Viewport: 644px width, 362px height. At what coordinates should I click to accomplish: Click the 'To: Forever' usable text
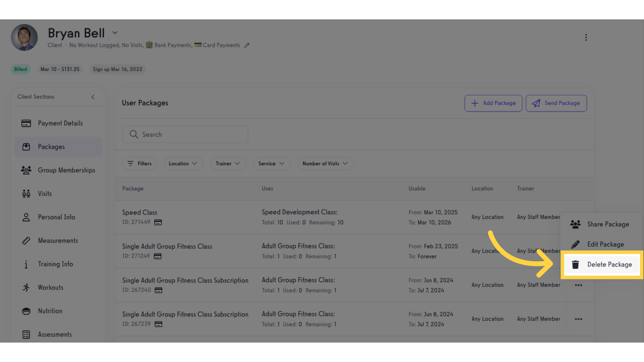423,256
